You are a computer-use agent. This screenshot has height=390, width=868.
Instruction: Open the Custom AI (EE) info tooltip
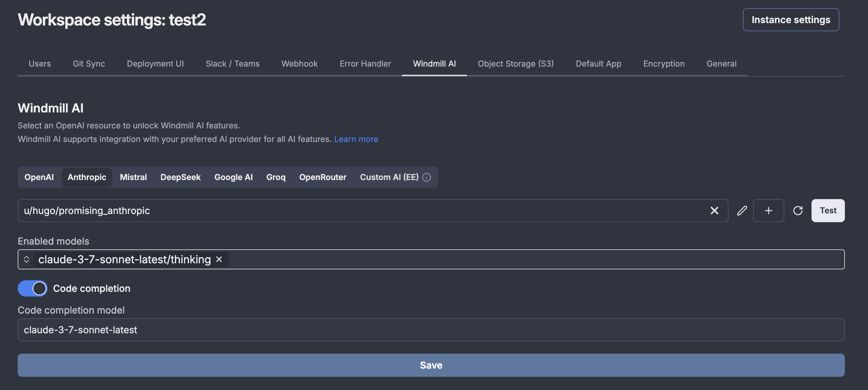[x=427, y=177]
